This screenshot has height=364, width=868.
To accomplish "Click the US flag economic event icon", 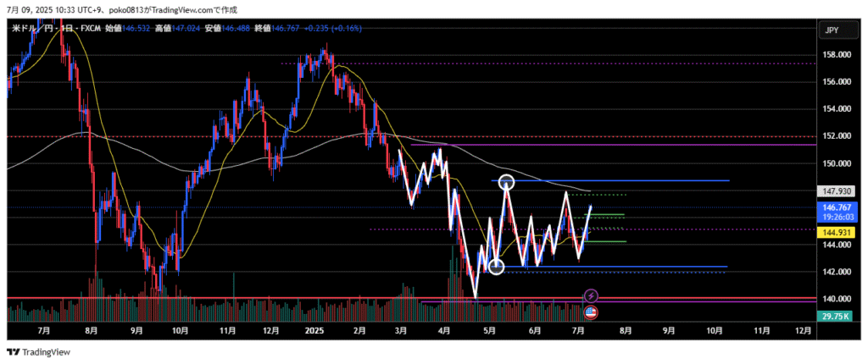I will (591, 312).
